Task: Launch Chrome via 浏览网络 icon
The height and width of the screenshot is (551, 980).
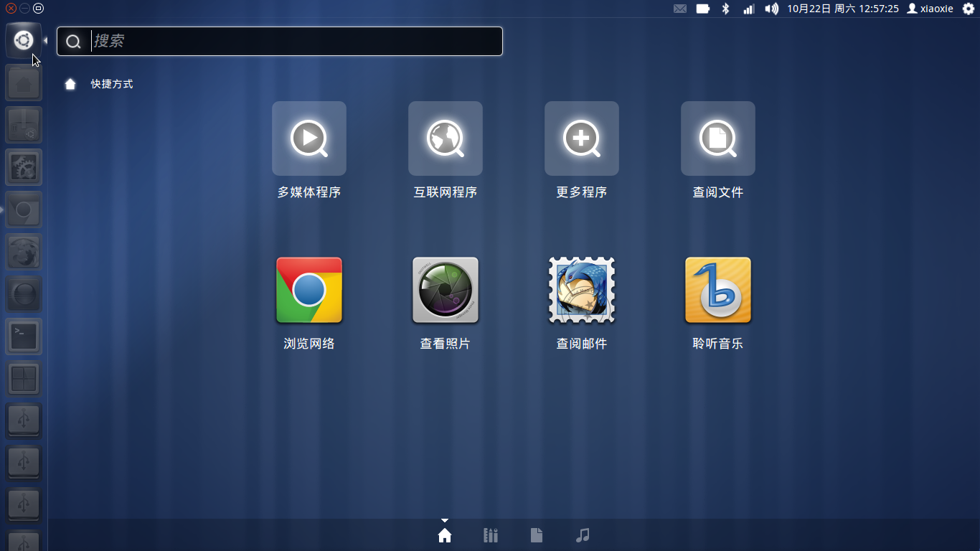Action: pos(309,291)
